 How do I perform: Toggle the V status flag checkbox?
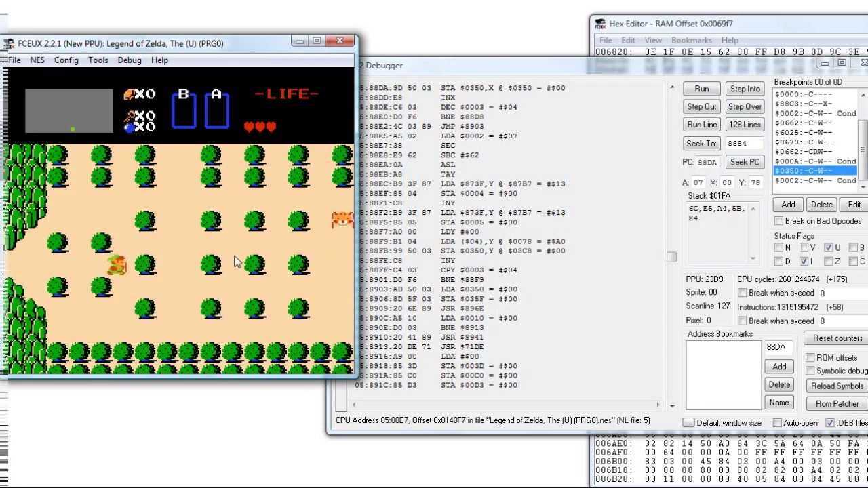804,247
